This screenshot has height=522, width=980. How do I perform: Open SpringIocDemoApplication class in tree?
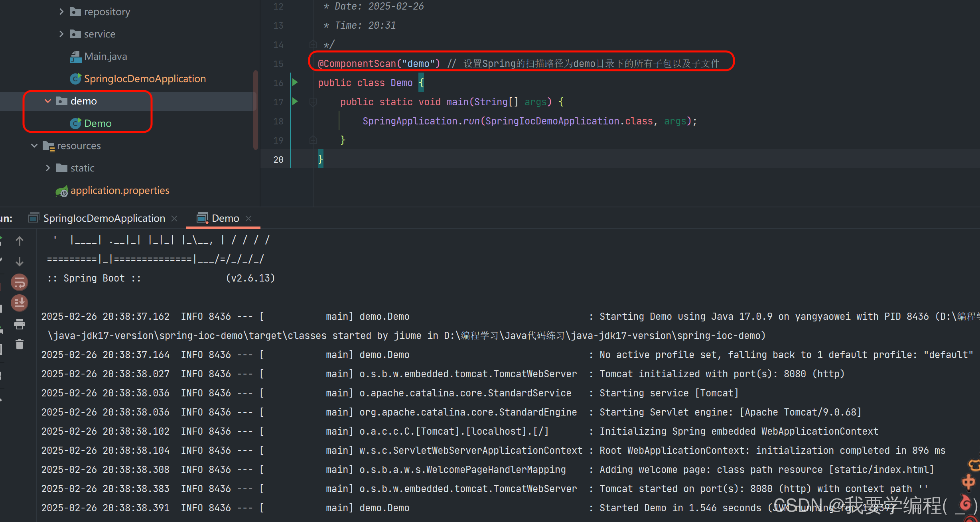144,79
